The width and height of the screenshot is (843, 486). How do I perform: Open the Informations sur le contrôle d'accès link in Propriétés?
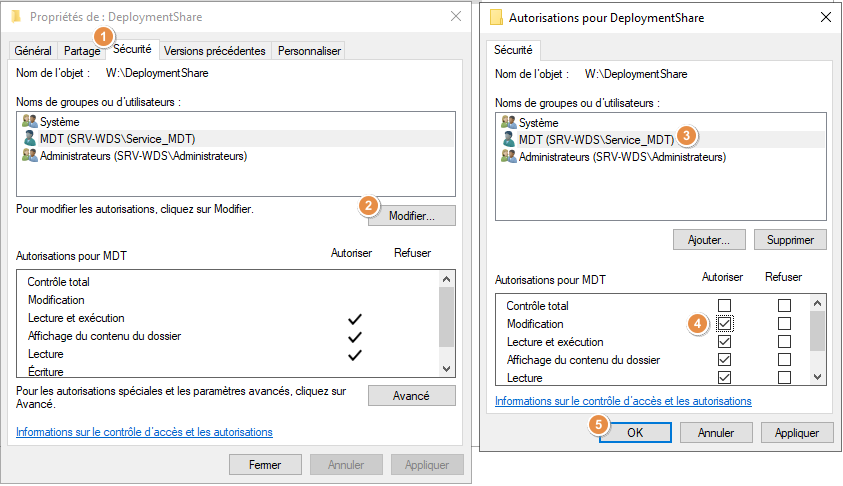point(144,432)
